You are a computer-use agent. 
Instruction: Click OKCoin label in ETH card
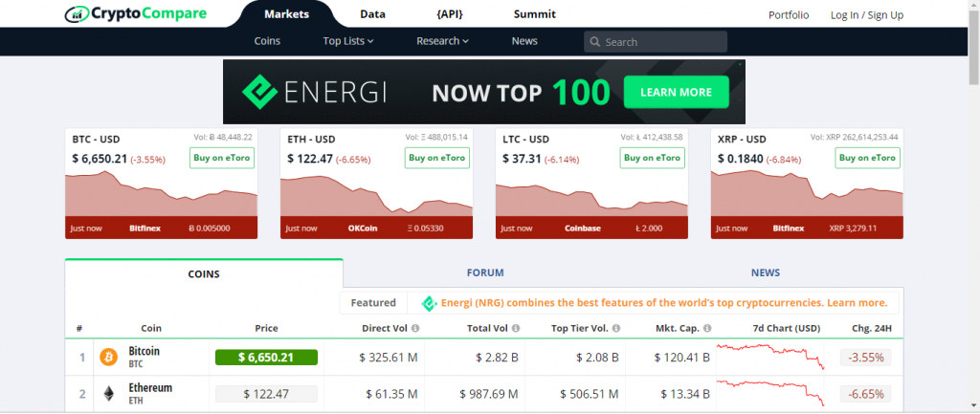363,228
